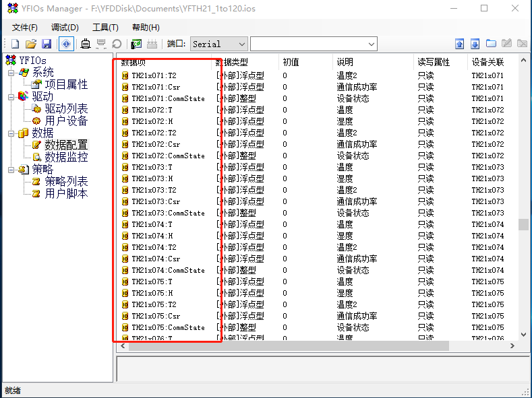Click the horizontal scrollbar right arrow

[x=512, y=346]
